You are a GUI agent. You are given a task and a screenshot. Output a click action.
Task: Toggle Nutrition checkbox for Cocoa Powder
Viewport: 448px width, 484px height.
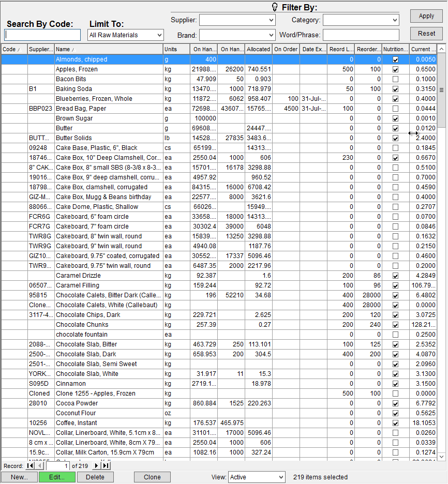point(395,403)
